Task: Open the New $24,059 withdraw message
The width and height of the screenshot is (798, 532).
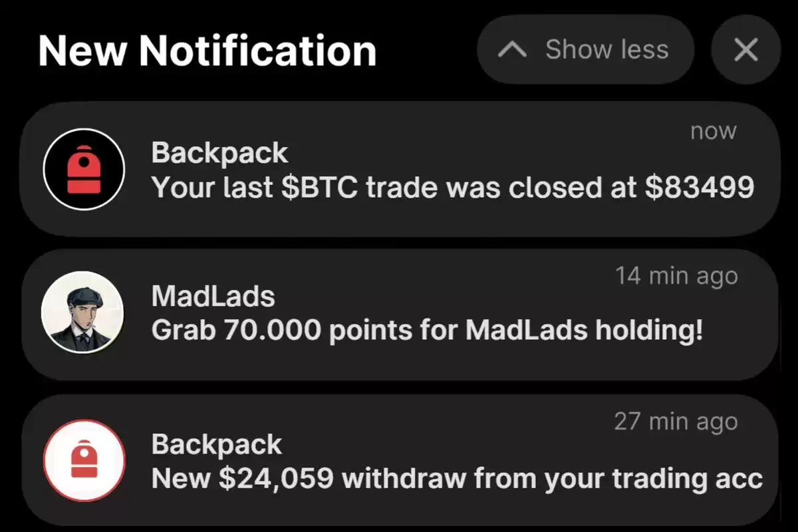Action: (x=457, y=478)
